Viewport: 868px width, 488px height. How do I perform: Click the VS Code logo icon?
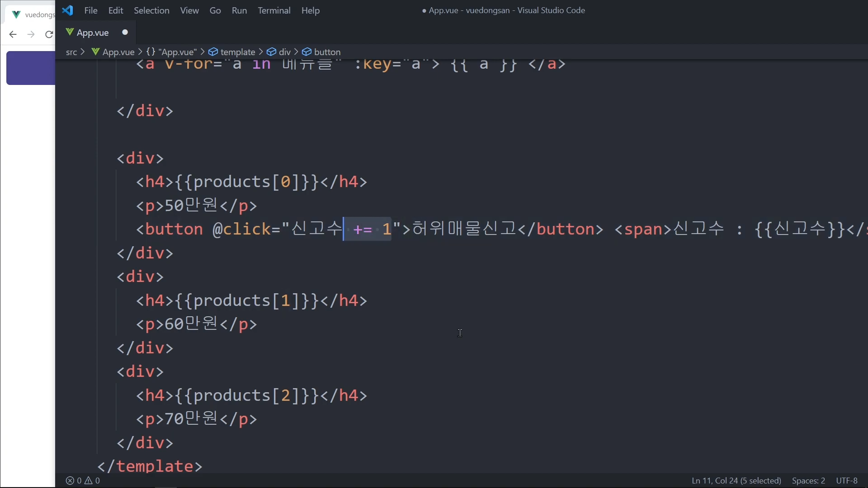tap(68, 10)
